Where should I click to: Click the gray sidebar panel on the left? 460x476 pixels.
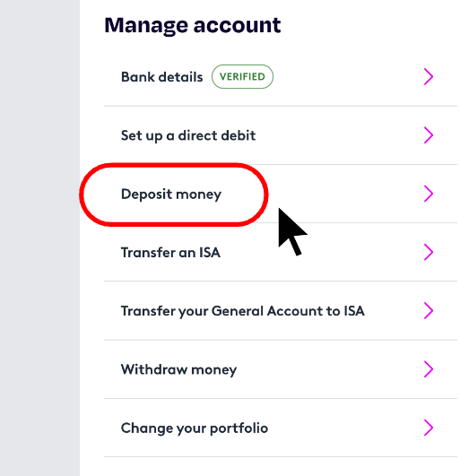point(39,238)
